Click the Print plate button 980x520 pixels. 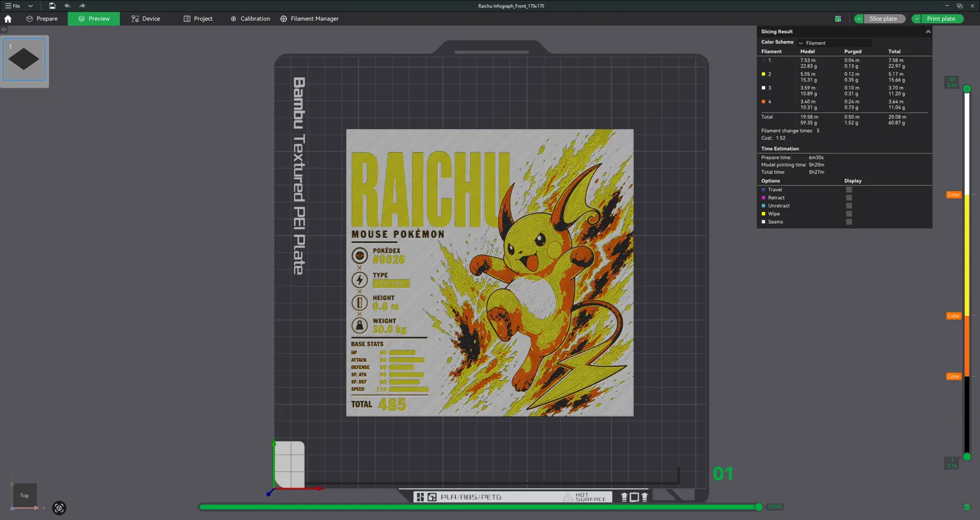tap(941, 19)
